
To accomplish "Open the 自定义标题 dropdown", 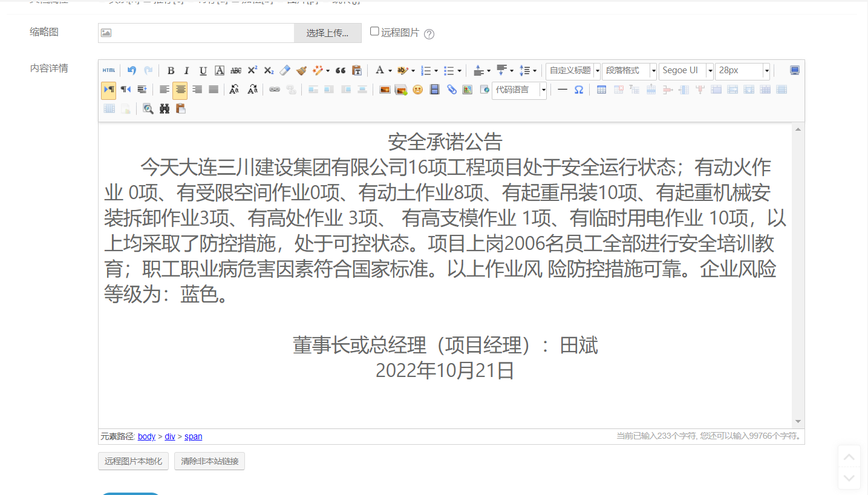I will (573, 71).
